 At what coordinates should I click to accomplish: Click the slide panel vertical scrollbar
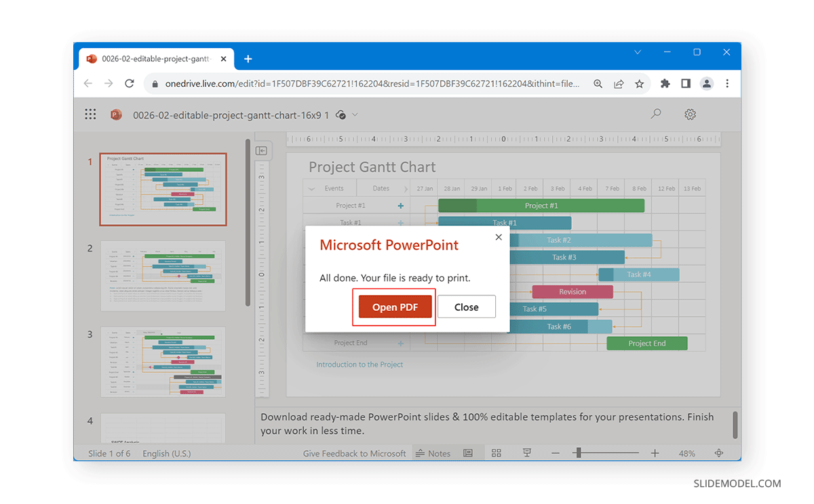[x=248, y=222]
